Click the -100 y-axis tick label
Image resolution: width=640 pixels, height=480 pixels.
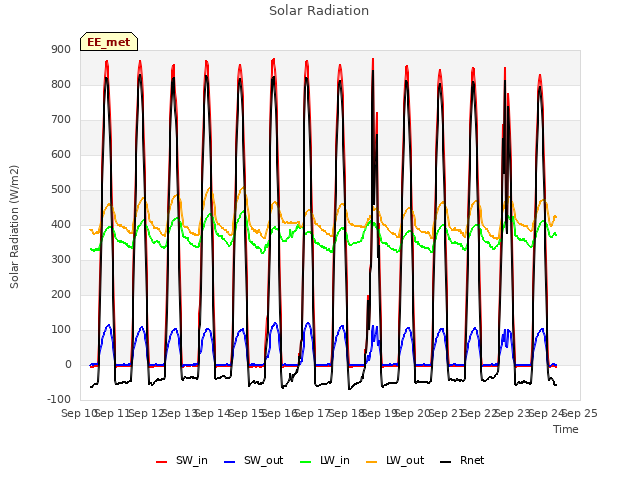(59, 399)
